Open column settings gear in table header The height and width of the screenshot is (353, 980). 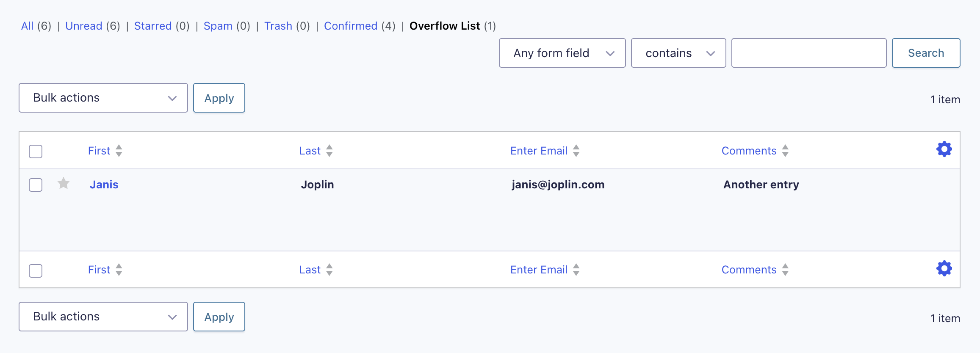[944, 149]
